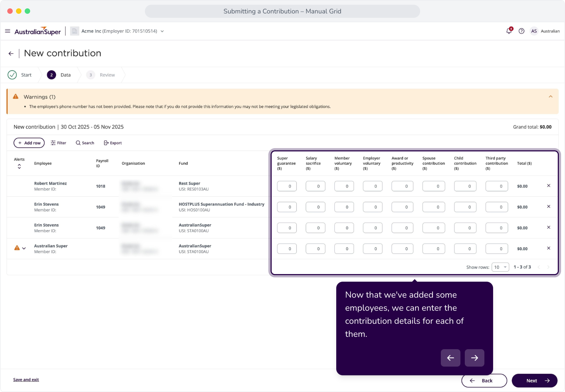Click the 1 - 3 of 3 pagination text
This screenshot has height=392, width=565.
(522, 267)
